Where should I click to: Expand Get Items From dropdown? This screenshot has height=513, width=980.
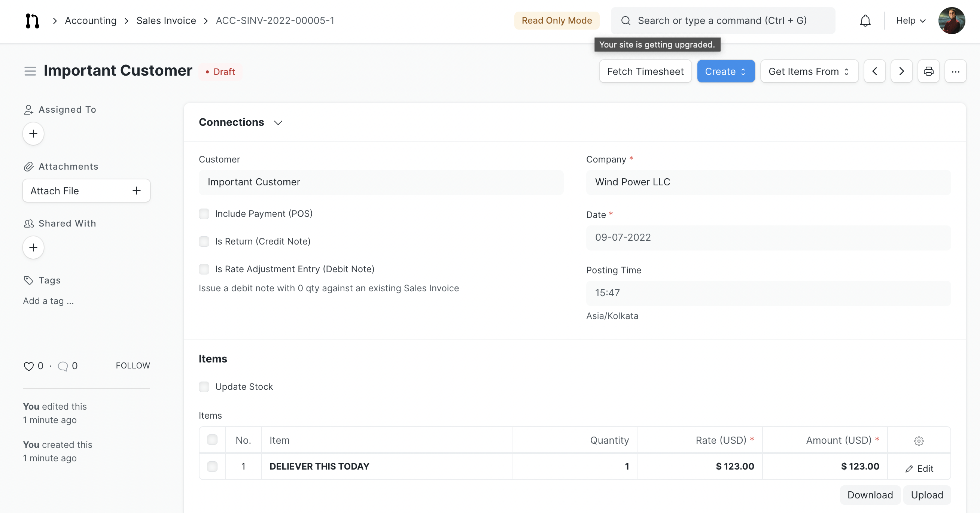pyautogui.click(x=809, y=71)
